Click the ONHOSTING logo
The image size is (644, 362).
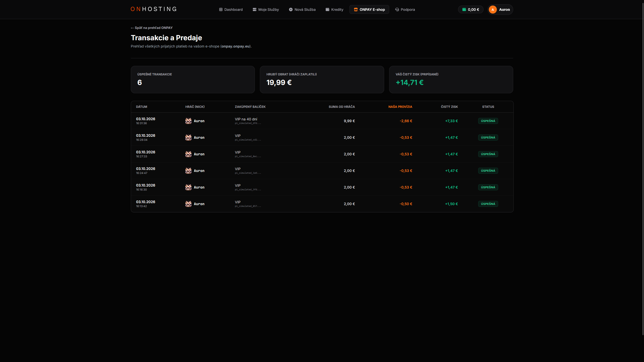click(x=153, y=9)
